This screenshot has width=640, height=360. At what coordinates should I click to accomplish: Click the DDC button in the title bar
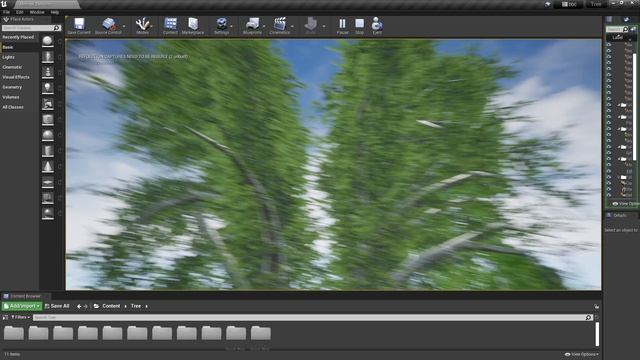point(569,4)
